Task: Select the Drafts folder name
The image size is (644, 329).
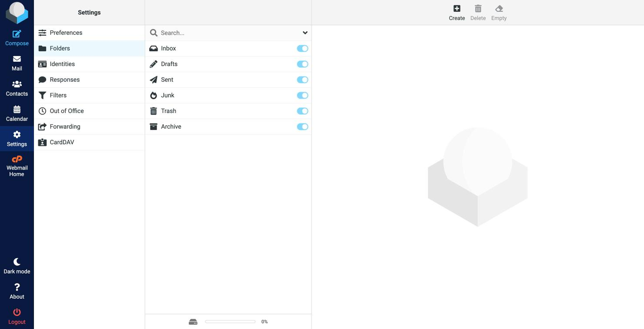Action: coord(169,64)
